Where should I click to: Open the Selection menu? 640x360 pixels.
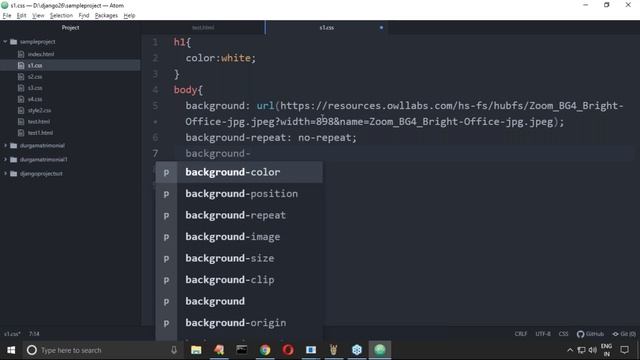(x=61, y=16)
